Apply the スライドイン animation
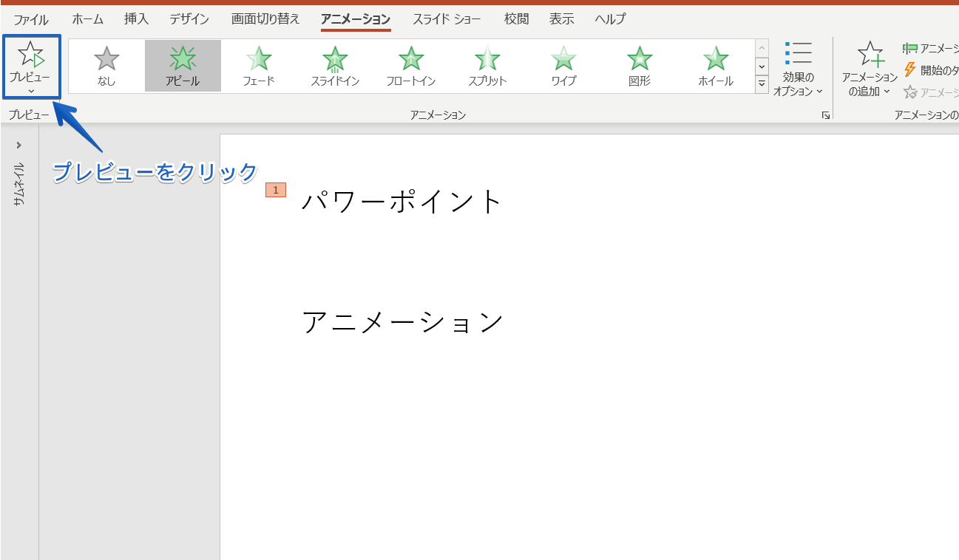Viewport: 959px width, 560px height. pos(335,66)
